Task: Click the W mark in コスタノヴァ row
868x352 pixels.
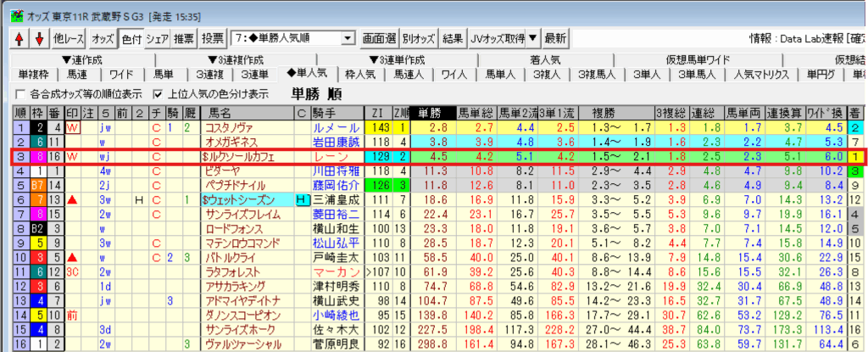Action: coord(71,127)
